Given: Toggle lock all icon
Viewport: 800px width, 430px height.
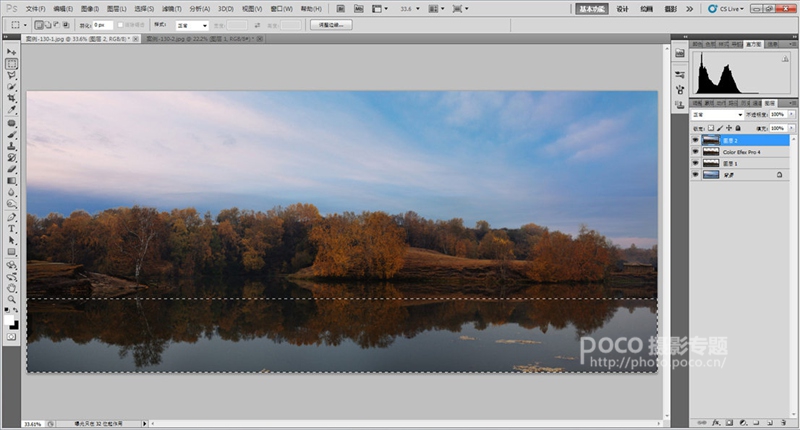Looking at the screenshot, I should click(738, 128).
